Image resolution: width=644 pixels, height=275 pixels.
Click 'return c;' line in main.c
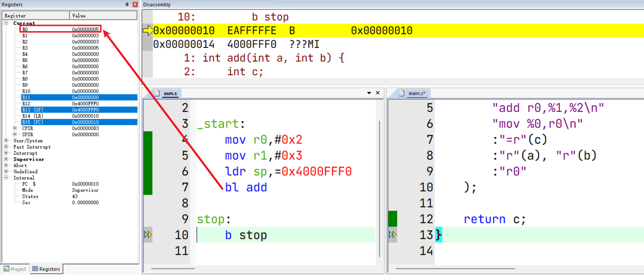pos(495,219)
